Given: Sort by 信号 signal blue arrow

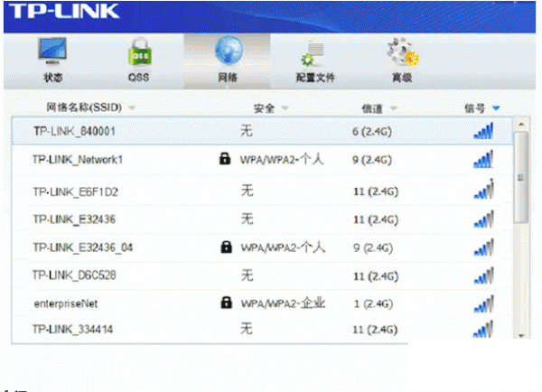Looking at the screenshot, I should click(496, 108).
